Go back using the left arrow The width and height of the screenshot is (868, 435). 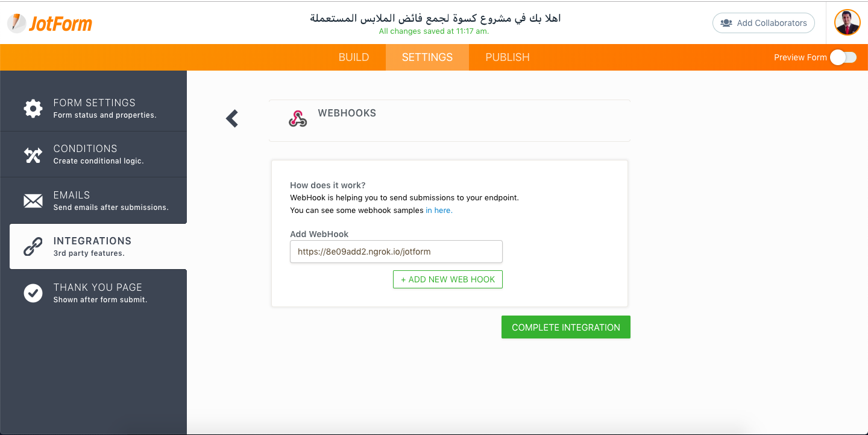[232, 119]
